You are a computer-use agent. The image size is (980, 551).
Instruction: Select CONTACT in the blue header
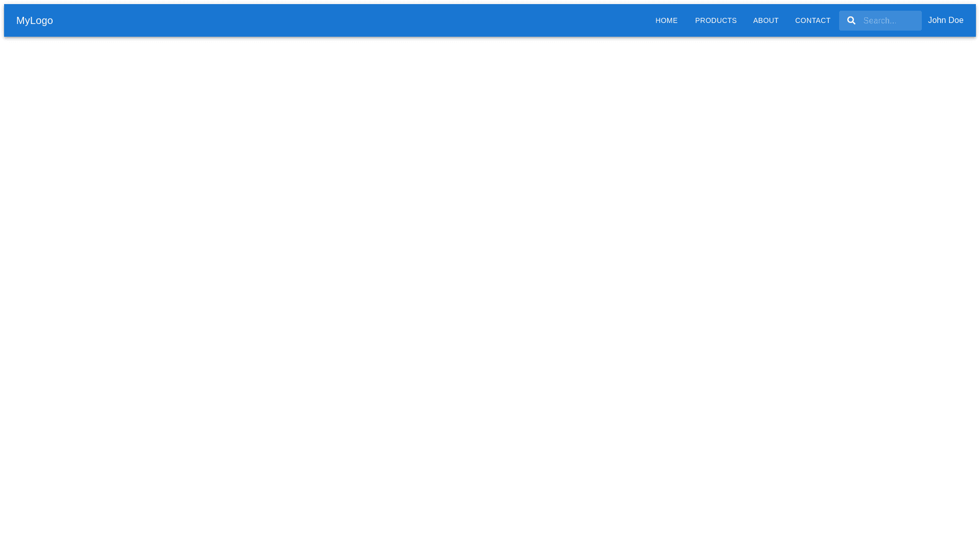tap(813, 21)
